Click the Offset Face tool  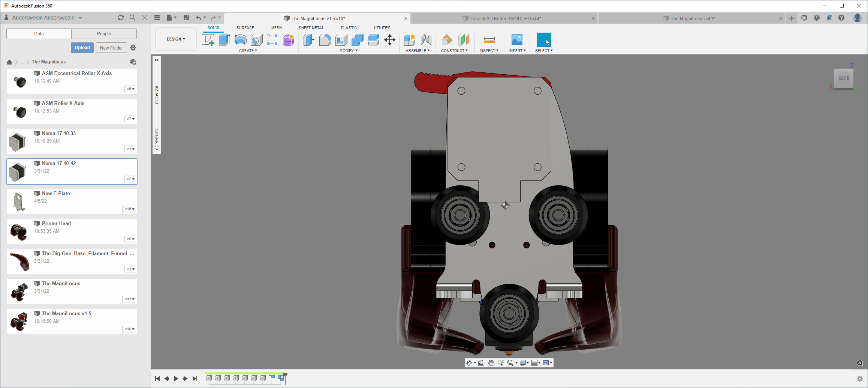[x=373, y=40]
